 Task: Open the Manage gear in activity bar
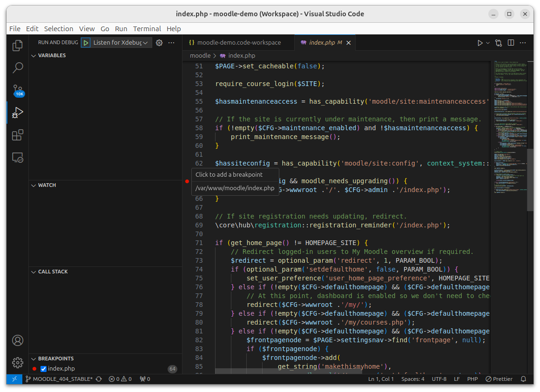18,362
